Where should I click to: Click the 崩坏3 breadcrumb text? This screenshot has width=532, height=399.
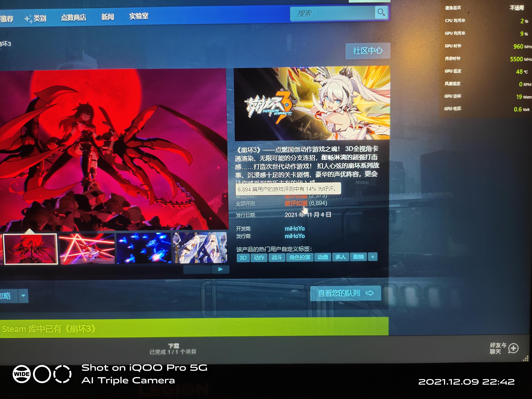coord(6,44)
